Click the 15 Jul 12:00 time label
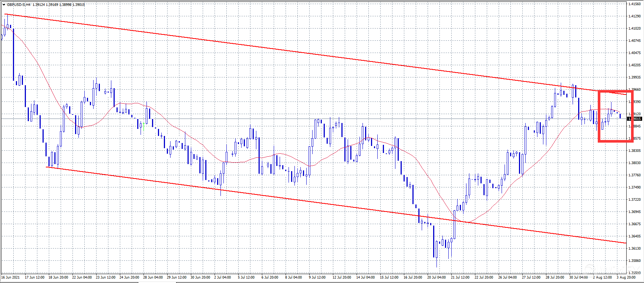 click(390, 277)
